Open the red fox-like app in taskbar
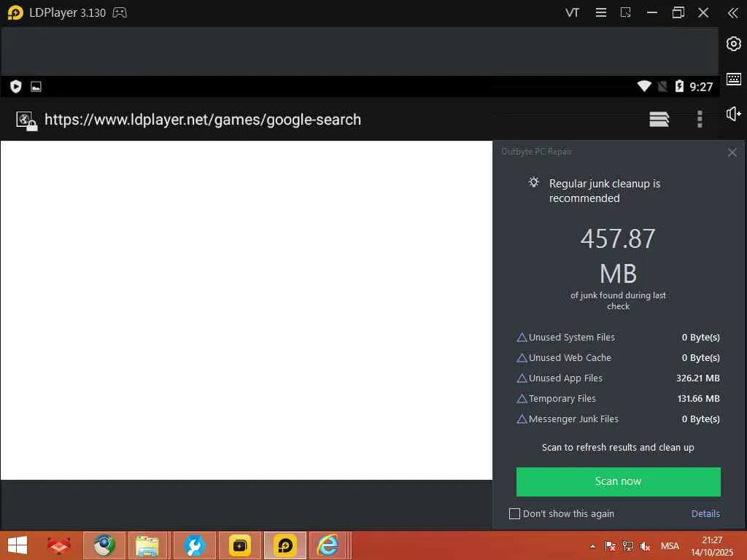Viewport: 747px width, 560px height. pyautogui.click(x=58, y=545)
